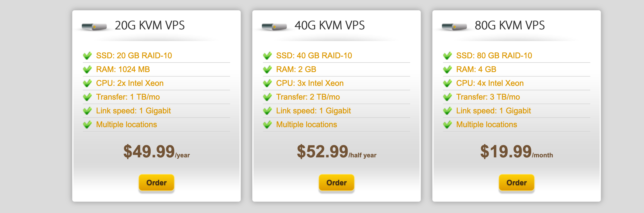Viewport: 644px width, 213px height.
Task: Click the checkmark beside Transfer: 3 TB/mo
Action: click(x=448, y=97)
